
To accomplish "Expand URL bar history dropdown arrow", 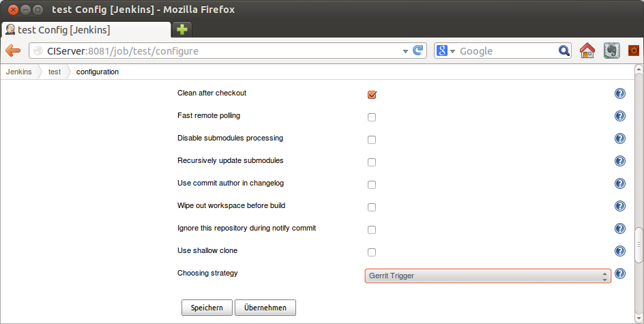I will pyautogui.click(x=405, y=51).
